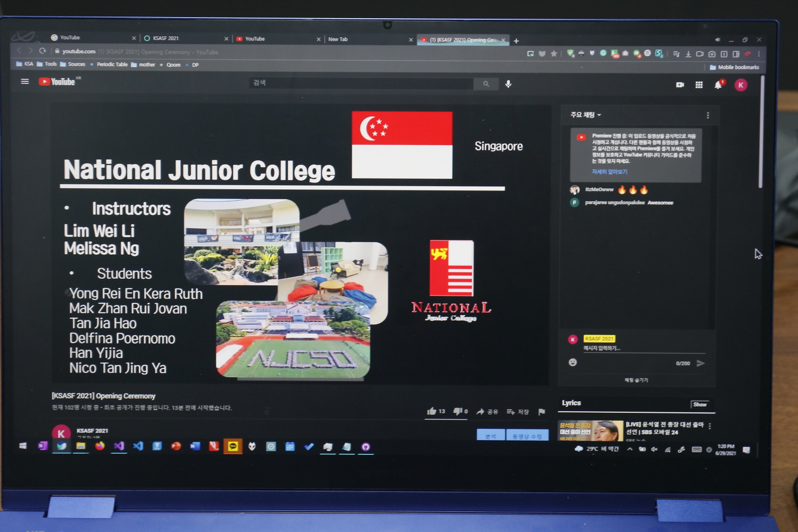Open the KSA bookmarks folder

click(x=24, y=64)
